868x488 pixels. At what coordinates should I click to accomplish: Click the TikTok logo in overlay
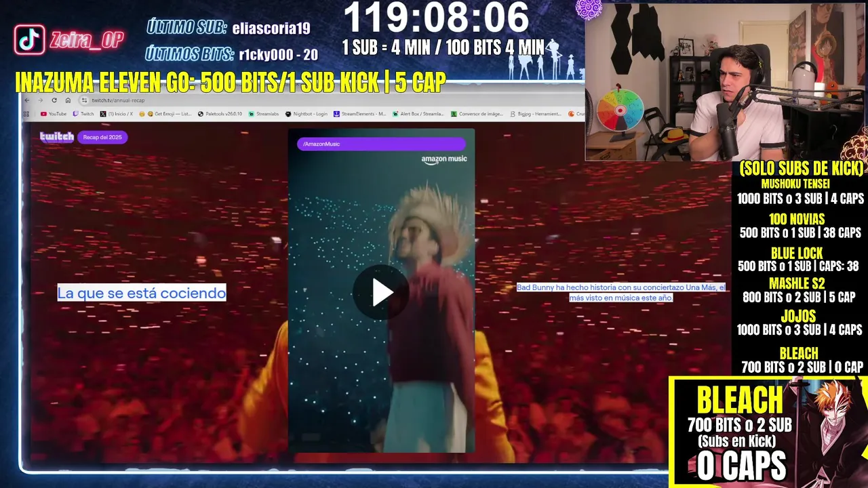(30, 40)
